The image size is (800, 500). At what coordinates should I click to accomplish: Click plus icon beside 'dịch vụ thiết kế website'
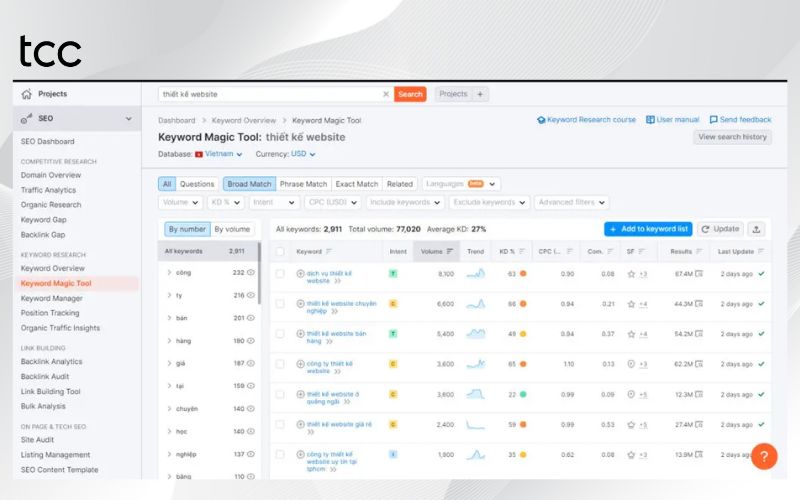click(x=301, y=274)
